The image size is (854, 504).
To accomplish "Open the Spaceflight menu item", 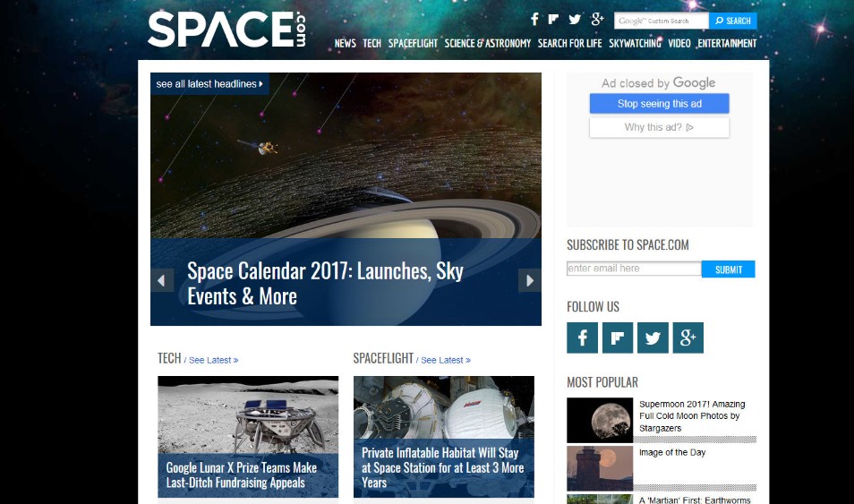I will (x=413, y=44).
